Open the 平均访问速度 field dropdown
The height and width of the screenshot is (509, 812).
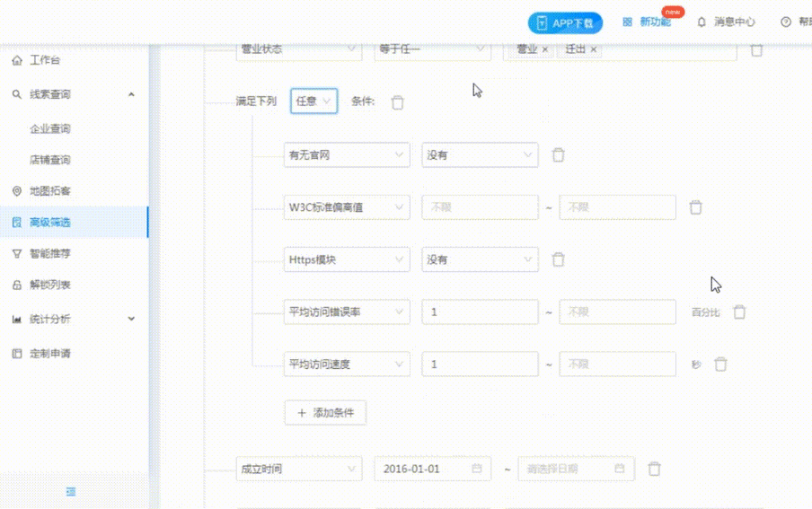tap(347, 364)
